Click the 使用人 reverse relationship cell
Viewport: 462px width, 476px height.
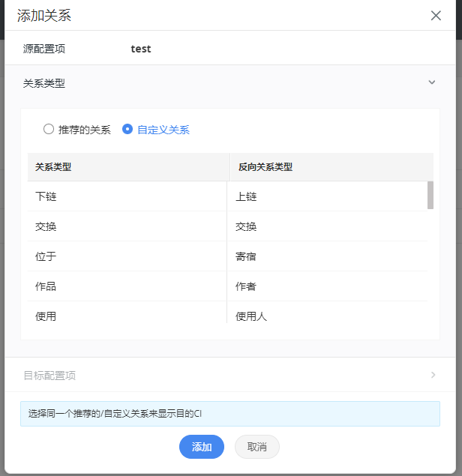click(328, 313)
